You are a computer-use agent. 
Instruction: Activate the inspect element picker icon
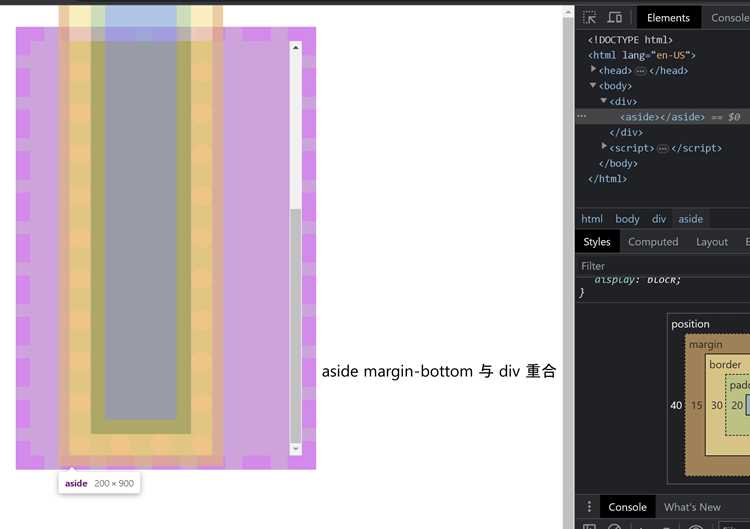589,18
